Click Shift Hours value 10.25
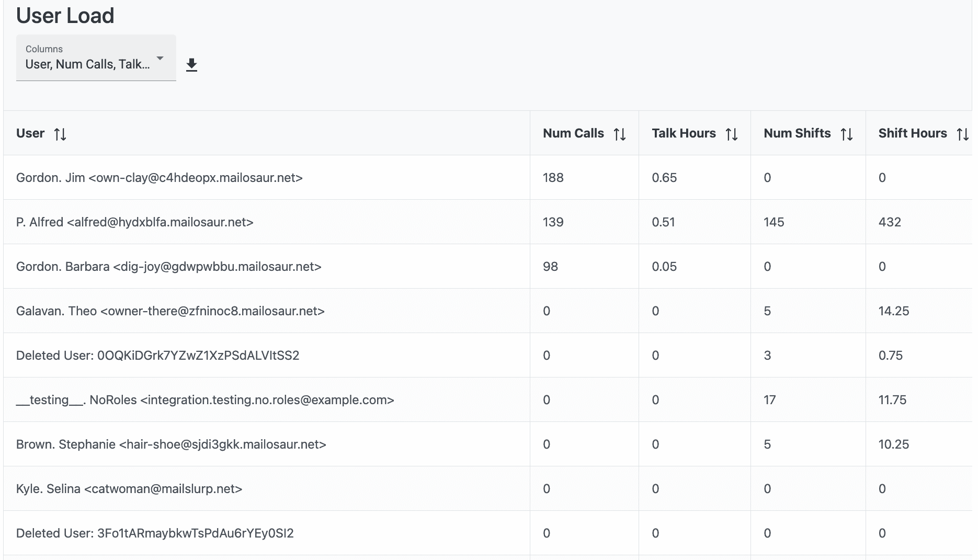 tap(894, 444)
